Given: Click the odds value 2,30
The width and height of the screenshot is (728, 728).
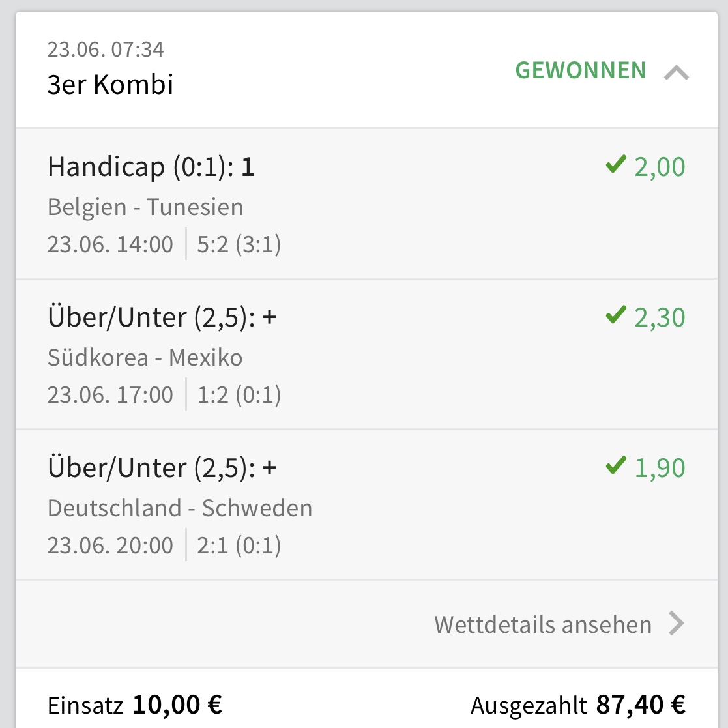Looking at the screenshot, I should point(660,317).
